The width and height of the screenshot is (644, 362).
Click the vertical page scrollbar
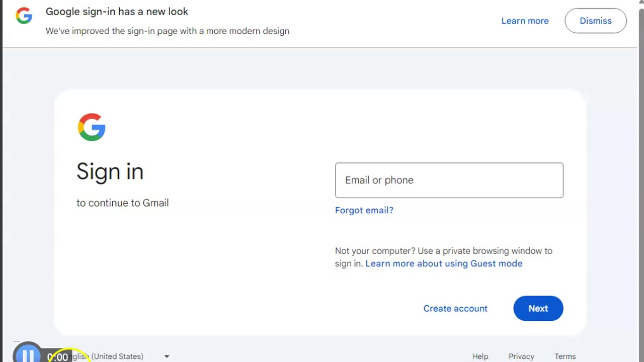[640, 181]
